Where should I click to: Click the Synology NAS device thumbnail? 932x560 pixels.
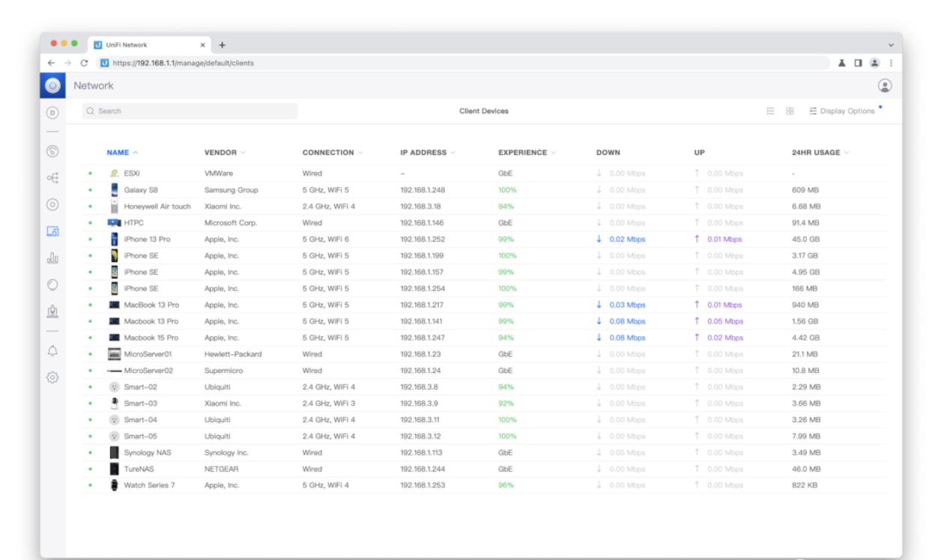[x=114, y=452]
